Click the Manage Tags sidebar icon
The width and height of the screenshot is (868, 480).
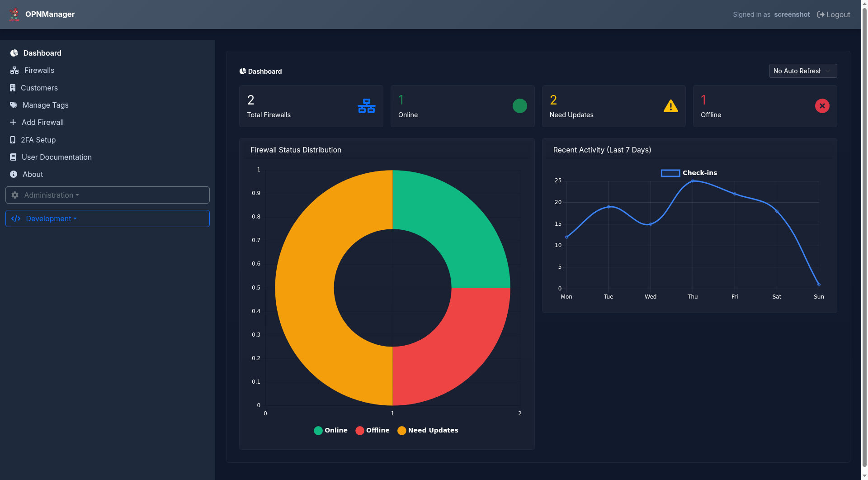click(x=14, y=105)
